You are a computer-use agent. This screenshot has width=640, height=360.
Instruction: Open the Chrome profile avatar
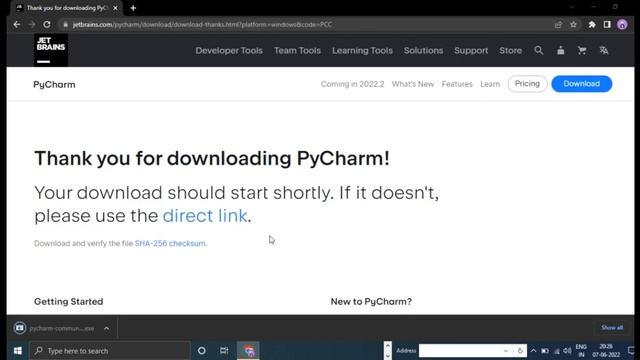(622, 24)
